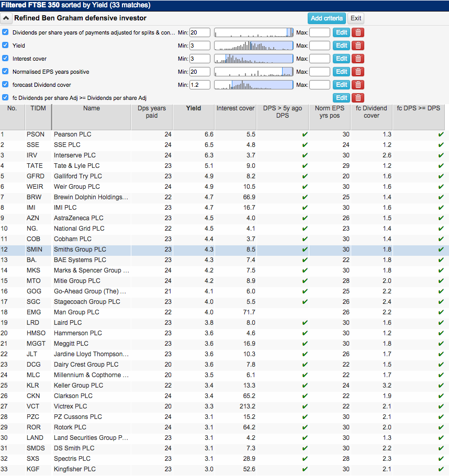This screenshot has width=449, height=476.
Task: Select Dairy Crest Group PLC
Action: (224, 364)
